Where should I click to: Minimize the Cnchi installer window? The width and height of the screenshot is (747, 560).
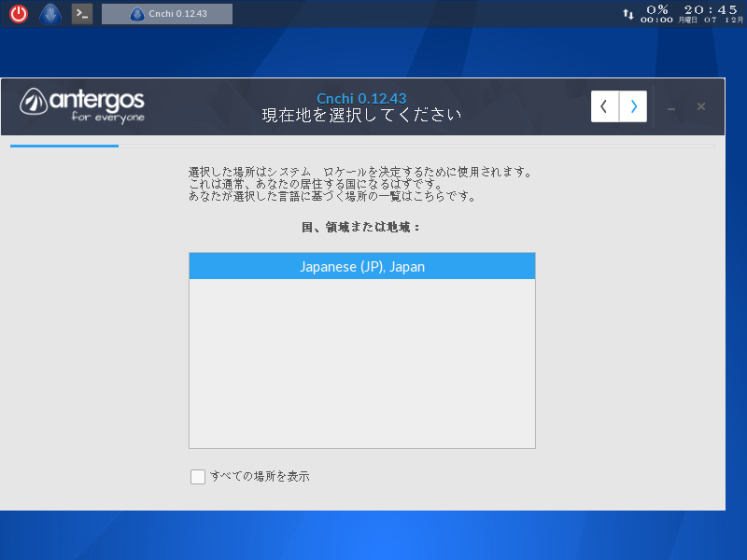(x=670, y=106)
